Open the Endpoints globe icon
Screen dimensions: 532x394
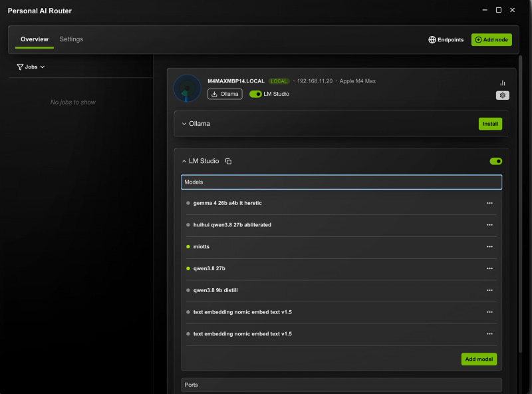[432, 40]
